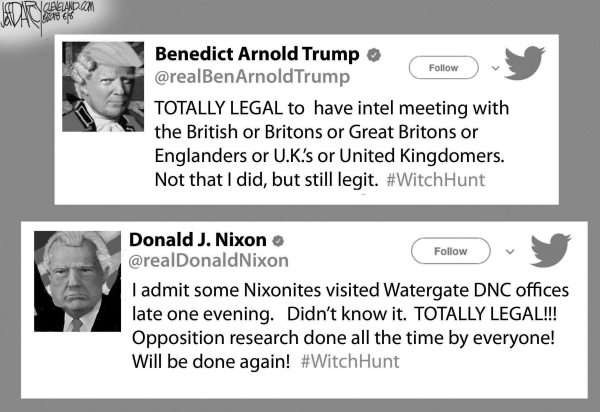Open Benedict Arnold Trump profile picture

tap(103, 87)
